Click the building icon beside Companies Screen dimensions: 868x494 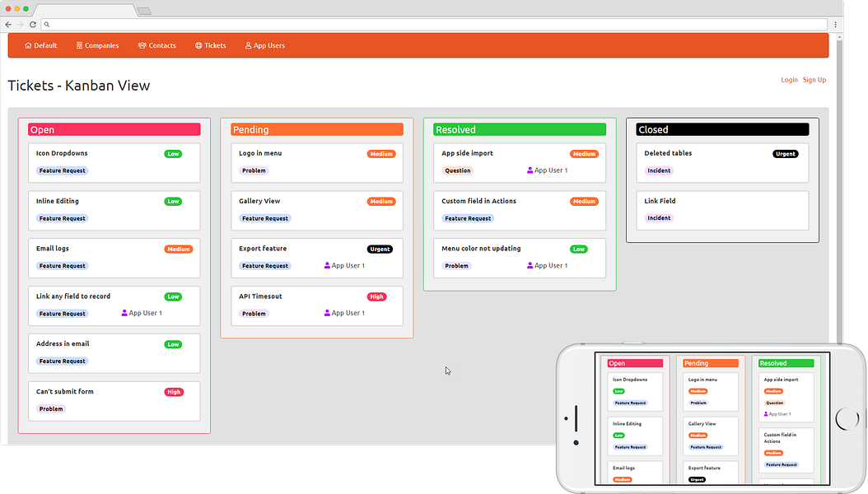coord(79,46)
